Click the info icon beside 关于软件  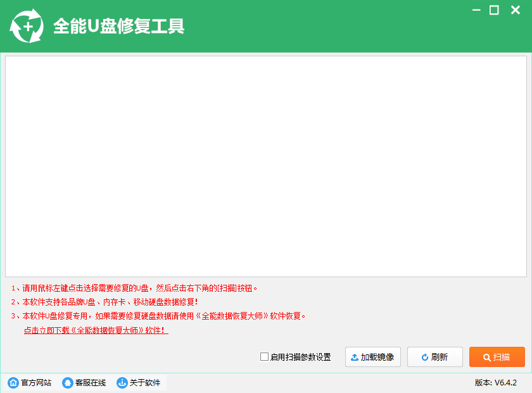[122, 383]
